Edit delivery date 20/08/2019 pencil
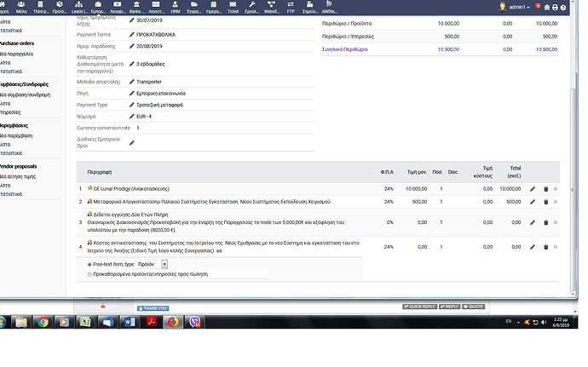This screenshot has width=588, height=367. (131, 46)
